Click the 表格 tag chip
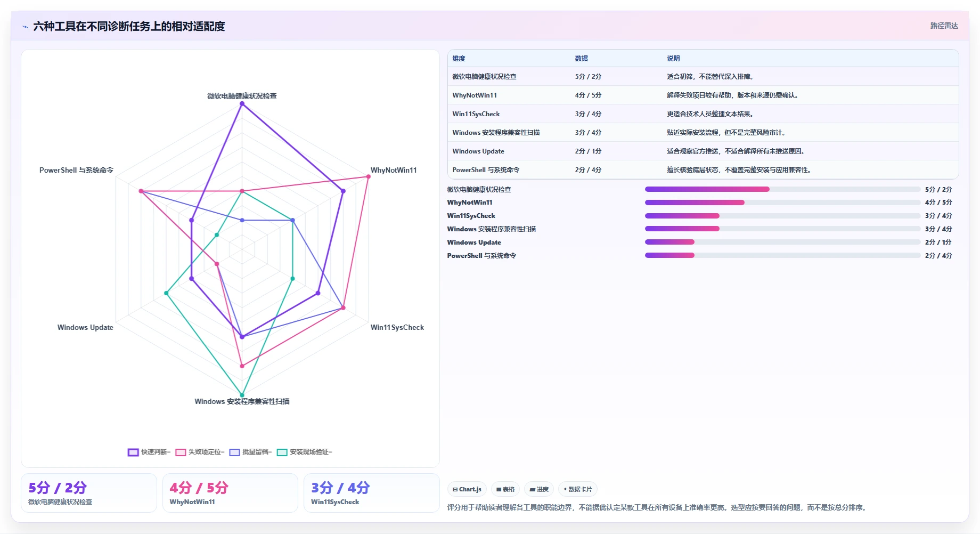This screenshot has width=980, height=534. pyautogui.click(x=505, y=489)
